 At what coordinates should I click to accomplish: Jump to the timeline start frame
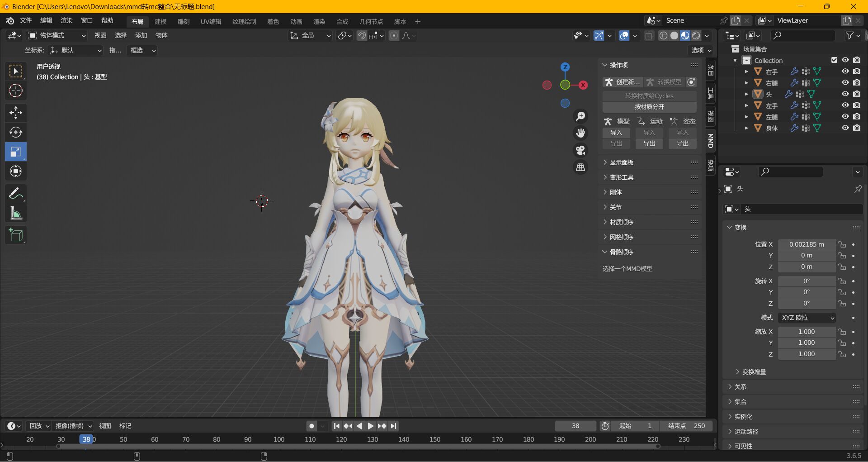click(337, 426)
